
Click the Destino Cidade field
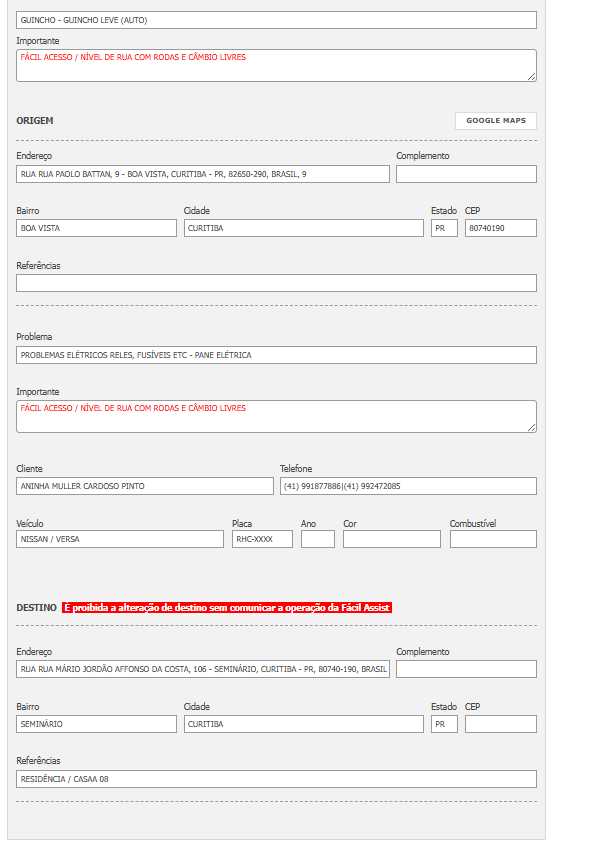[303, 724]
